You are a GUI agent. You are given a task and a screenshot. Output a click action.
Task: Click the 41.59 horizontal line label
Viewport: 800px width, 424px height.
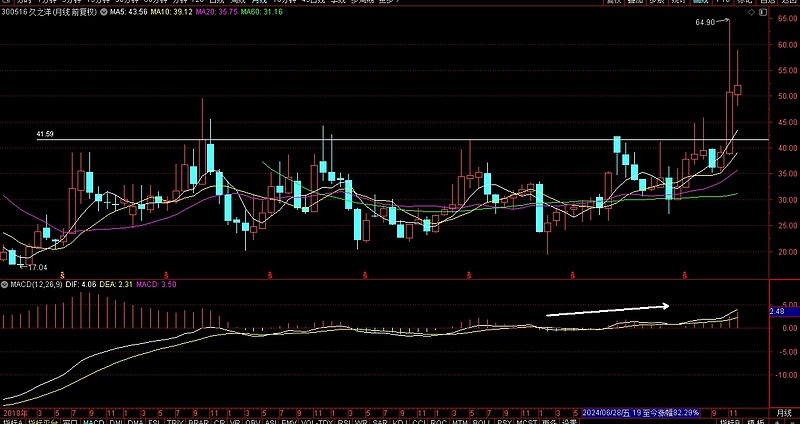click(45, 134)
